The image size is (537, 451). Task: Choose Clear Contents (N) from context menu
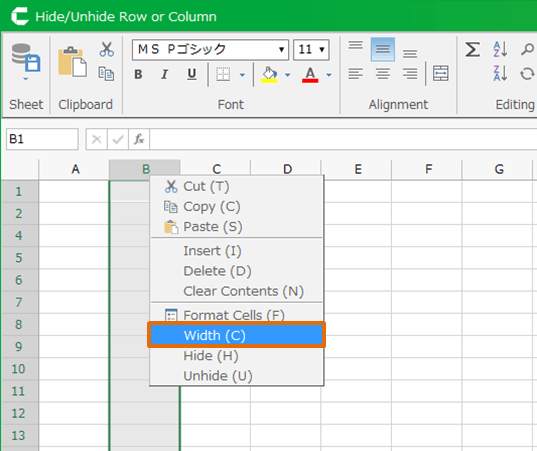coord(237,291)
